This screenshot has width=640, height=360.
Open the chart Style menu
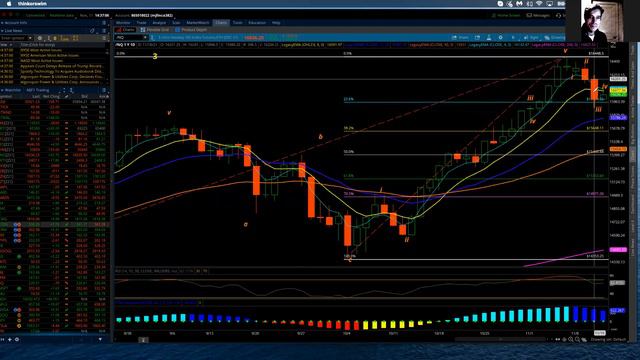tap(531, 38)
